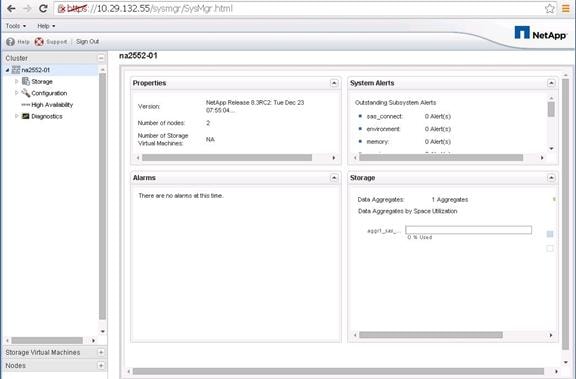
Task: Click the 'Number of nodes' label
Action: [x=161, y=123]
